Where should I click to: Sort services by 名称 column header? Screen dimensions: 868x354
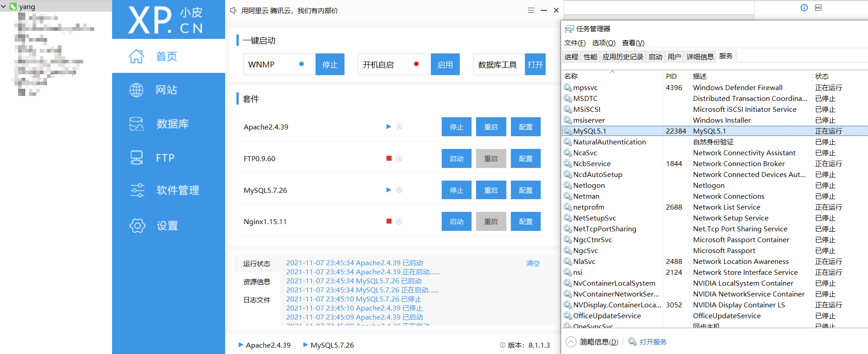(612, 76)
